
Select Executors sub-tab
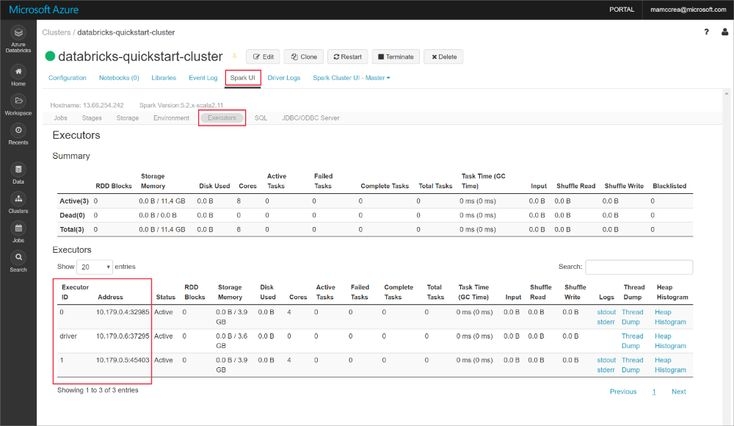coord(222,118)
